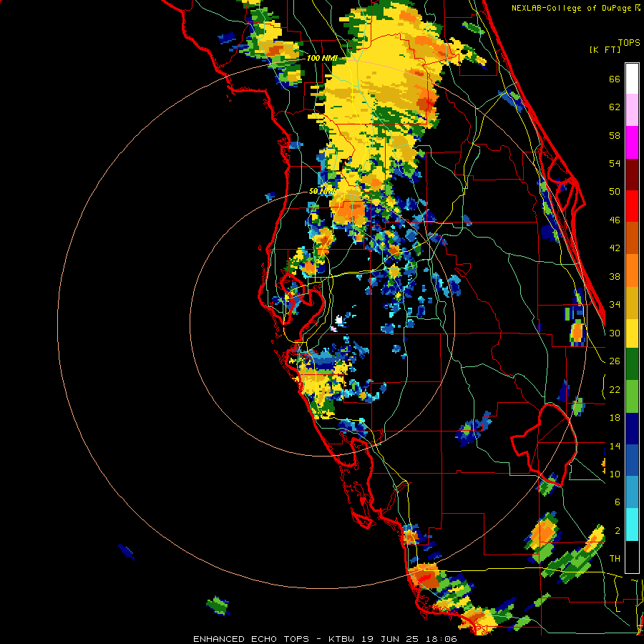Click the TH threshold legend label
Screen dimensions: 644x644
[x=615, y=559]
